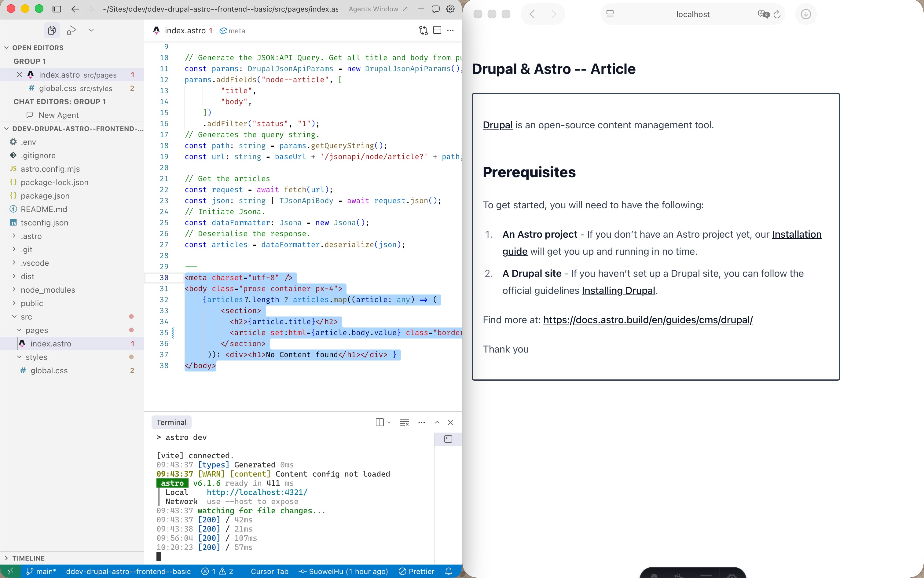924x578 pixels.
Task: Click the clear terminal icon
Action: (x=404, y=423)
